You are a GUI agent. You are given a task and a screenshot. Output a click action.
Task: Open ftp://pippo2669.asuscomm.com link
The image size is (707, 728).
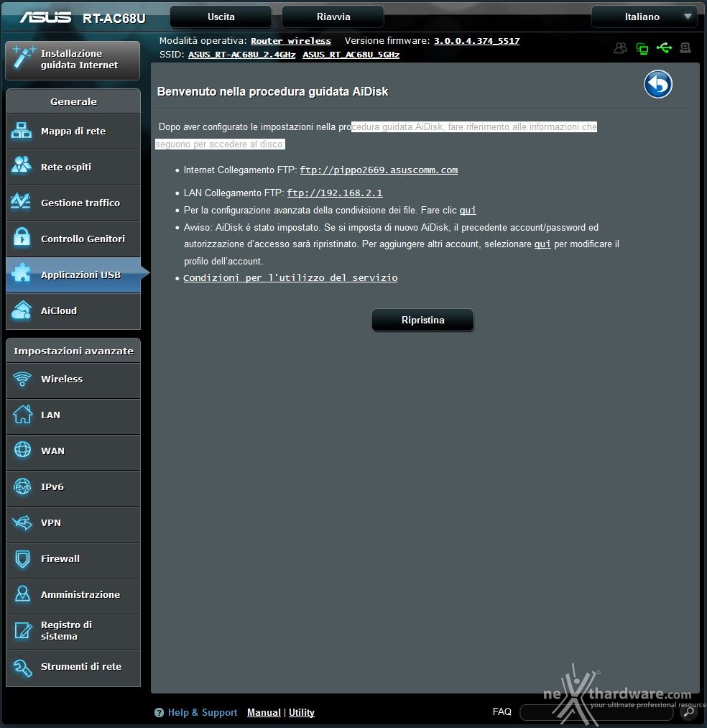[x=379, y=170]
